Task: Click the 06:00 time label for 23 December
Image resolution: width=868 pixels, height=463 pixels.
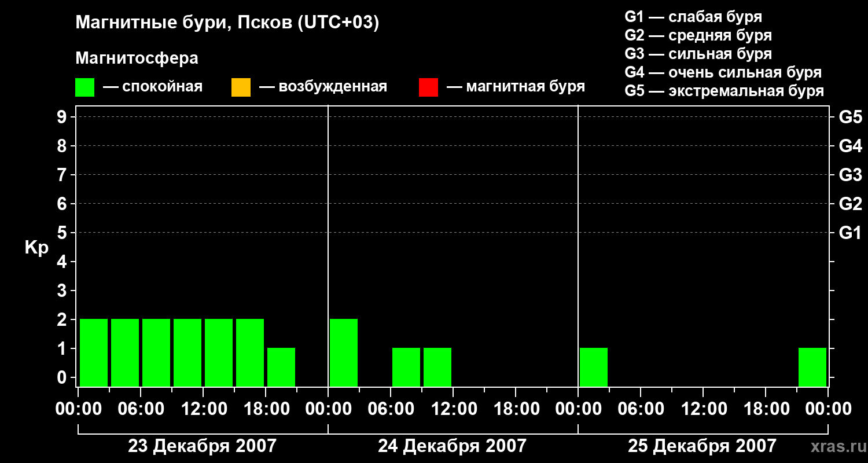Action: pyautogui.click(x=141, y=409)
